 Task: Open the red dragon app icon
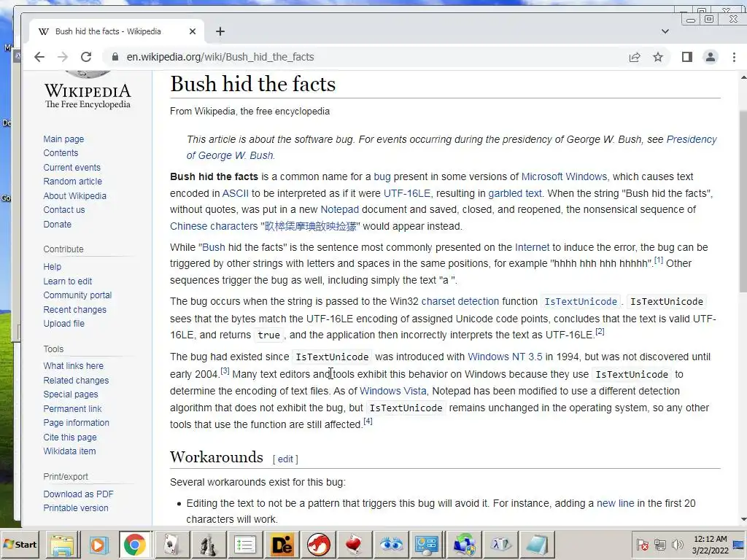point(318,545)
